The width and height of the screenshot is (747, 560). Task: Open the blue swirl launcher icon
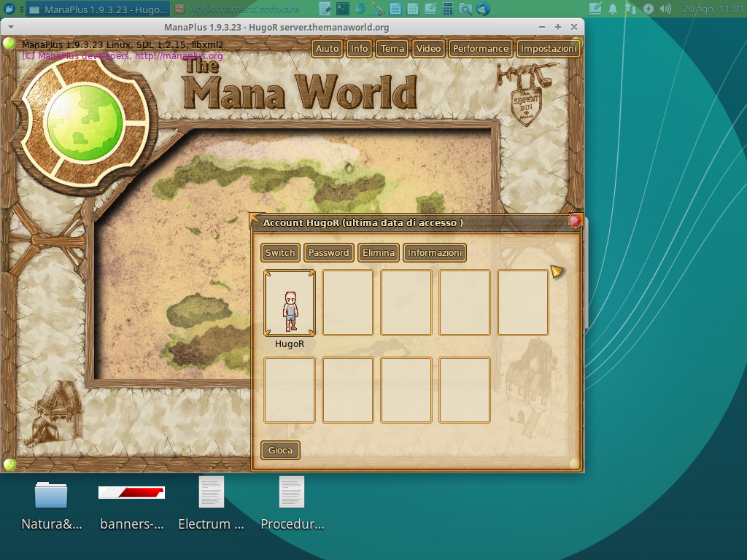coord(360,9)
